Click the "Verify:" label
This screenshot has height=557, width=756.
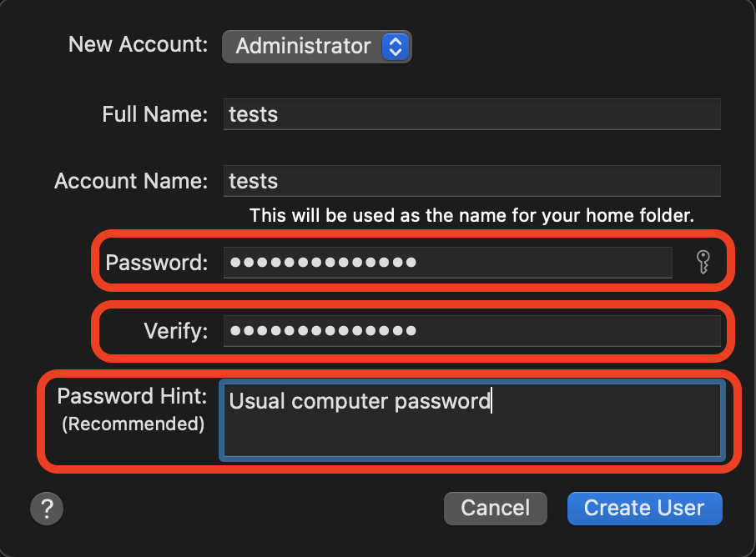click(175, 331)
